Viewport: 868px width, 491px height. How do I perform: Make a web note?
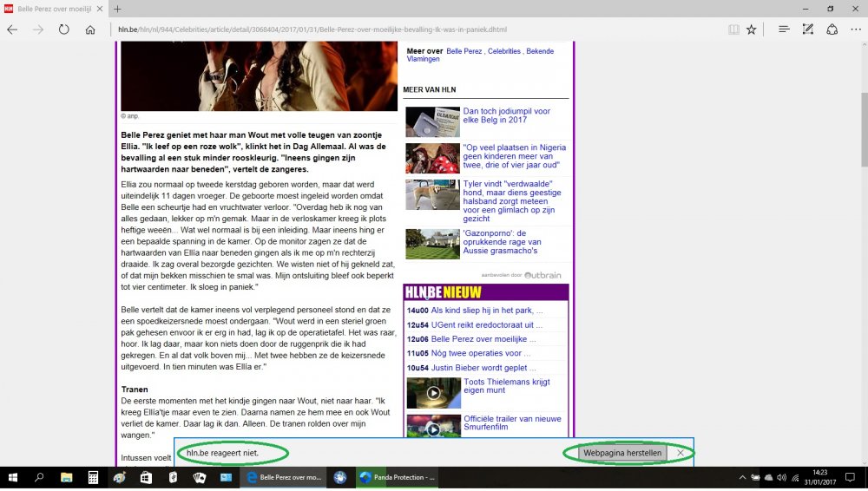tap(807, 29)
